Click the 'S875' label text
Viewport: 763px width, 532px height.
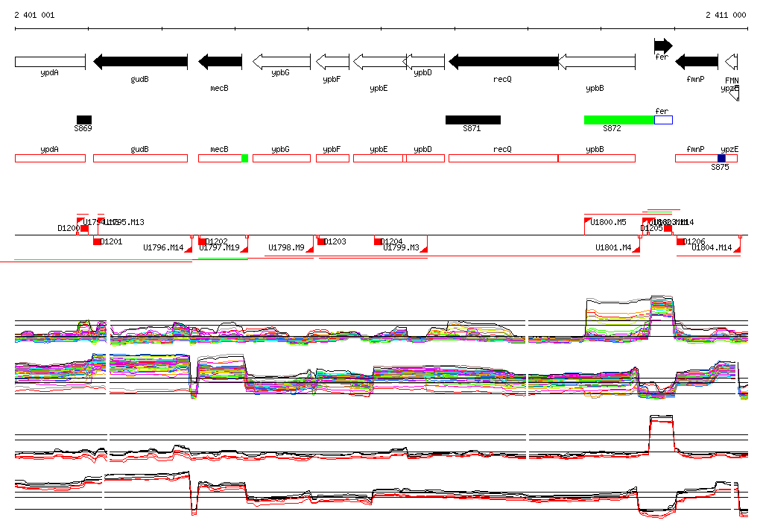coord(720,167)
